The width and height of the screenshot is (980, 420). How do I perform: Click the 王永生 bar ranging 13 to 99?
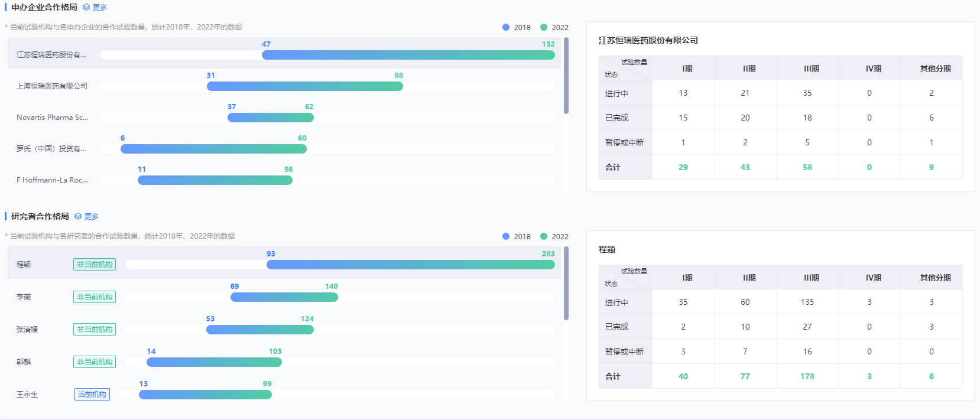(205, 395)
